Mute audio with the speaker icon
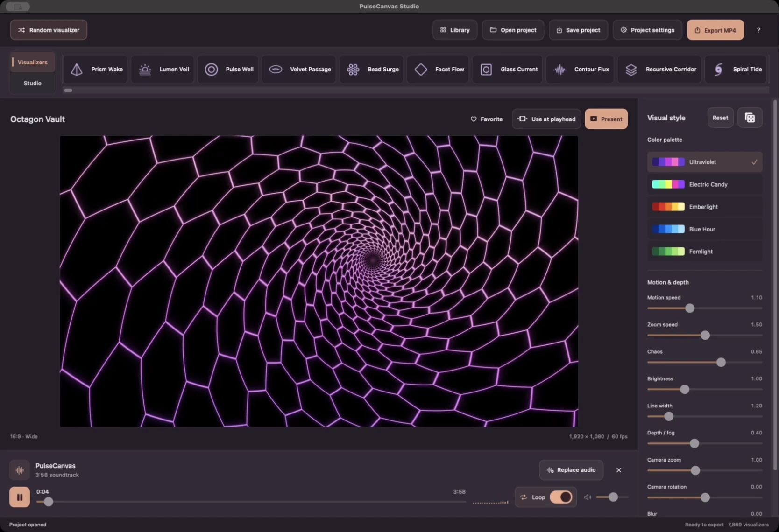 [588, 497]
